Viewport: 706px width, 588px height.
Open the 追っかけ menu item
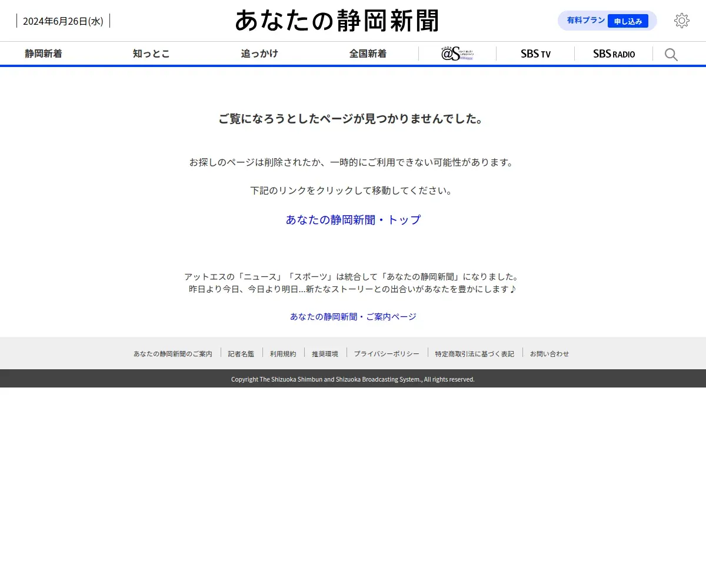(259, 54)
